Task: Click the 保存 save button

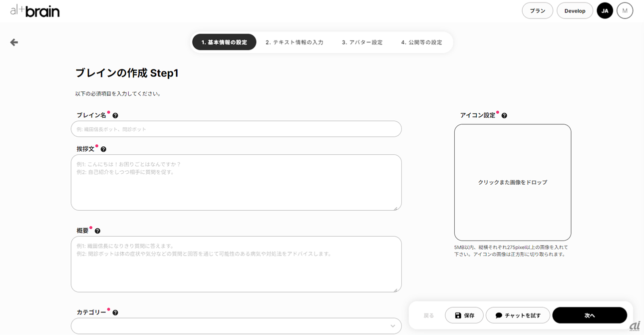Action: pos(464,316)
